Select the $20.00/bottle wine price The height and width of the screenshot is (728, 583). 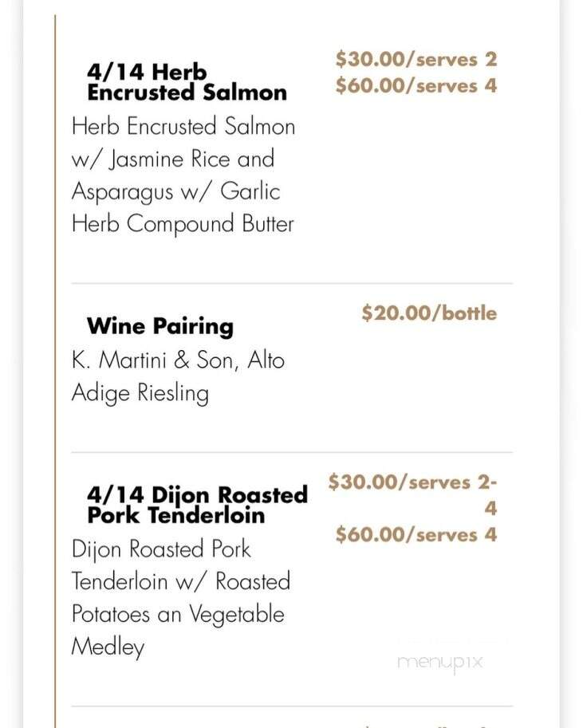click(429, 313)
